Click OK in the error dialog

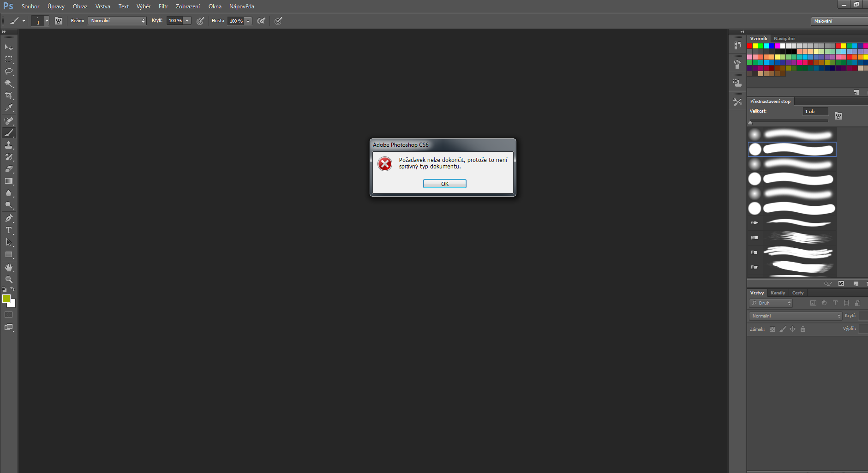pos(444,184)
